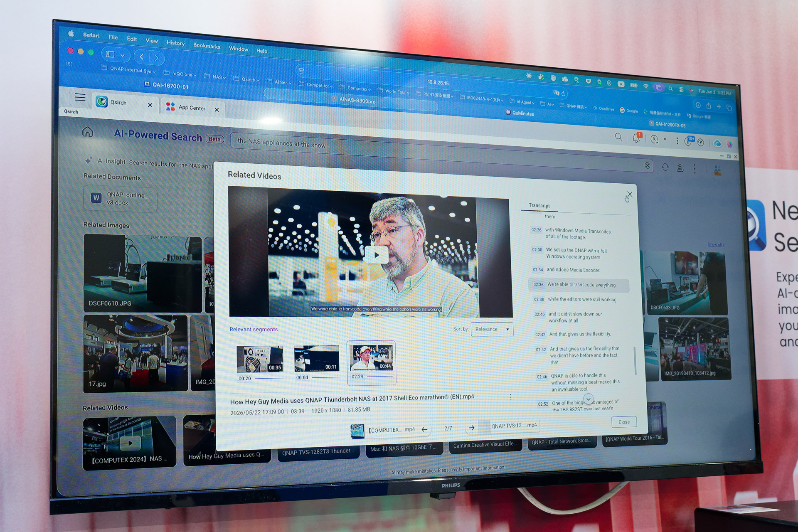The width and height of the screenshot is (798, 532).
Task: Open the Safari Bookmarks menu
Action: coord(207,46)
